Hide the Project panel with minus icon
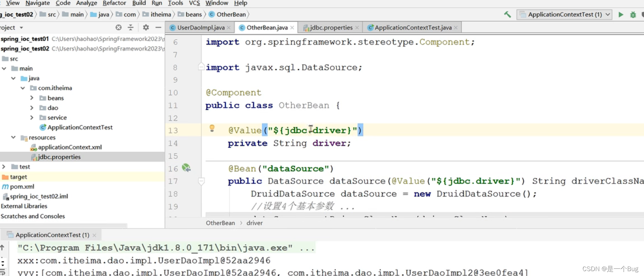The width and height of the screenshot is (644, 276). tap(158, 27)
